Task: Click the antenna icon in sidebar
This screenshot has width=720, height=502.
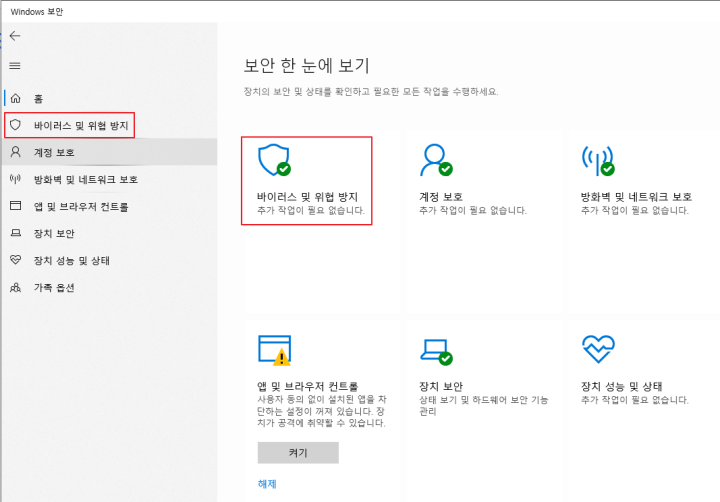Action: (16, 179)
